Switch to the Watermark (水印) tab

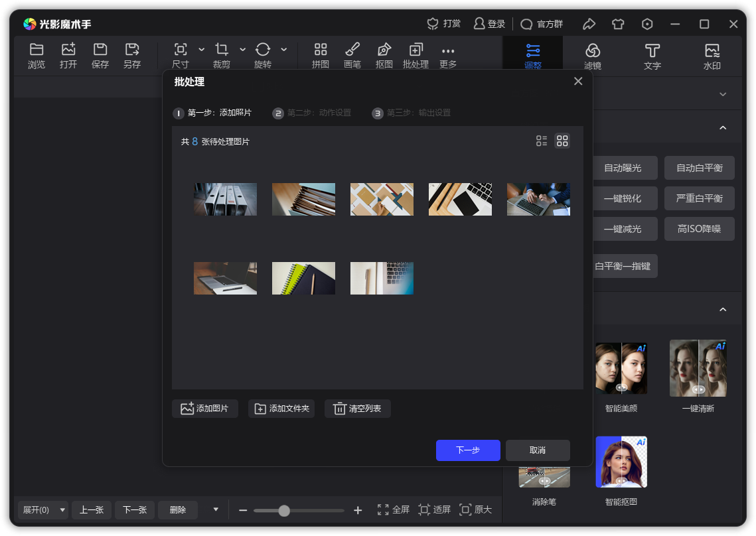pos(712,56)
